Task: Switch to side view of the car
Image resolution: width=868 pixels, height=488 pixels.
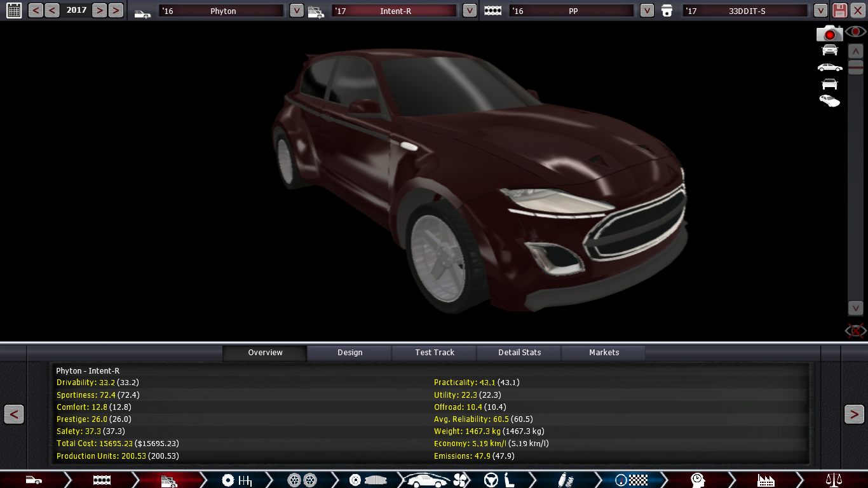Action: 829,67
